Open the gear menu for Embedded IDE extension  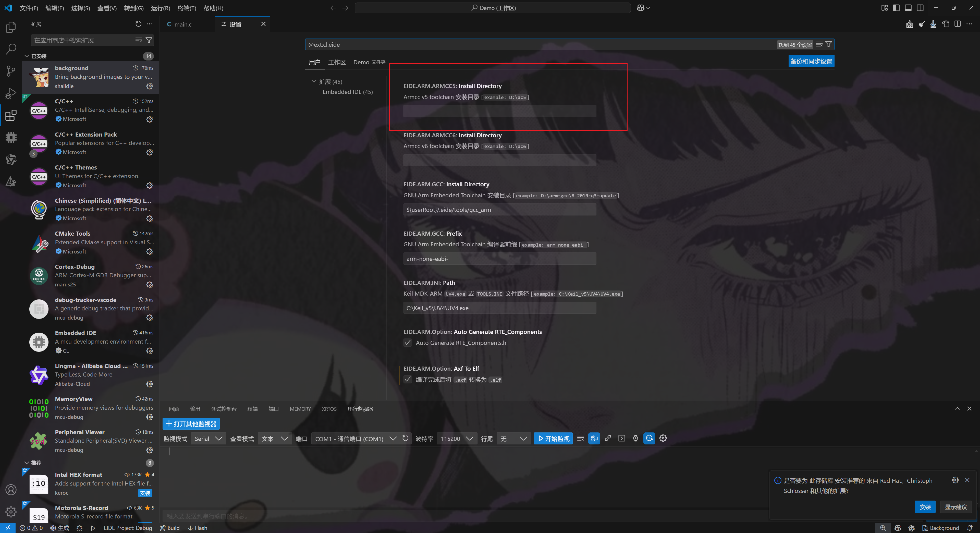tap(150, 351)
